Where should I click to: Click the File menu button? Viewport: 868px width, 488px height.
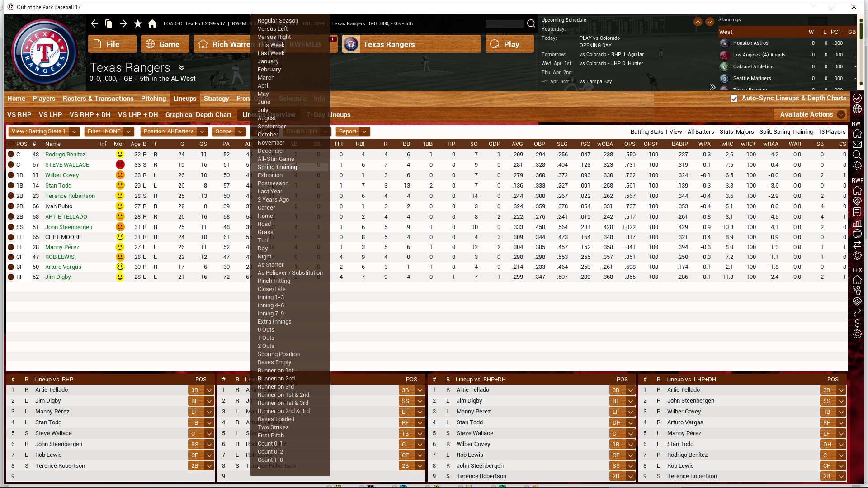pos(112,44)
